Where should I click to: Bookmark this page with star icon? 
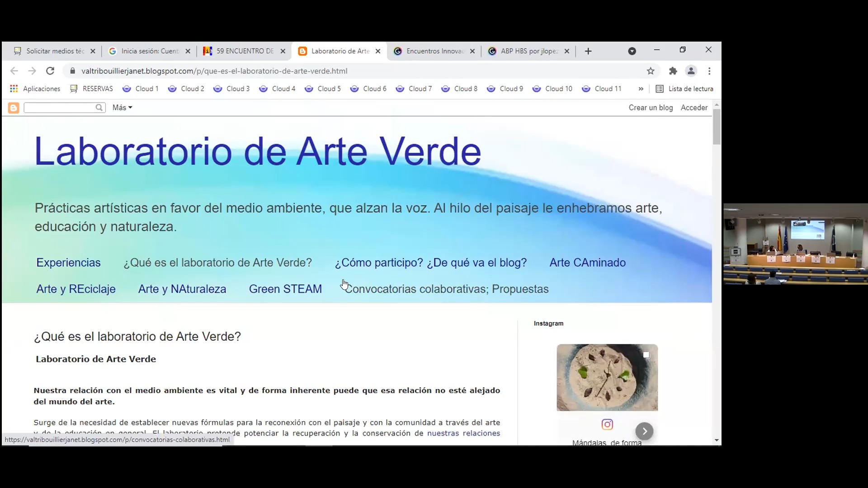click(x=651, y=71)
